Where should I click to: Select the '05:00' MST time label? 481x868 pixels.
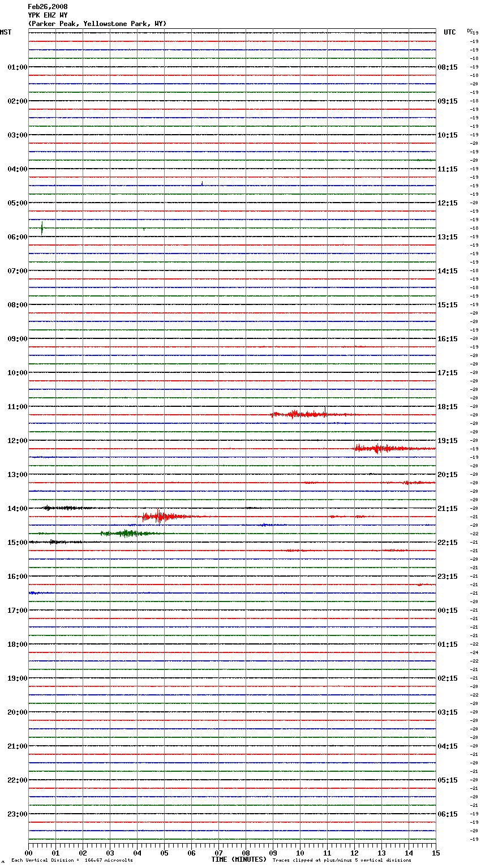coord(17,203)
